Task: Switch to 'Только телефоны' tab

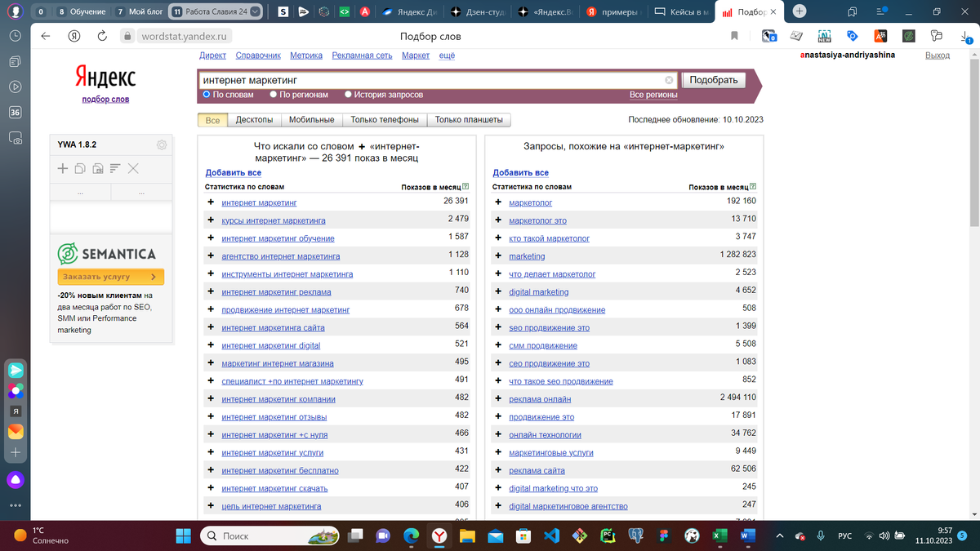Action: click(x=385, y=120)
